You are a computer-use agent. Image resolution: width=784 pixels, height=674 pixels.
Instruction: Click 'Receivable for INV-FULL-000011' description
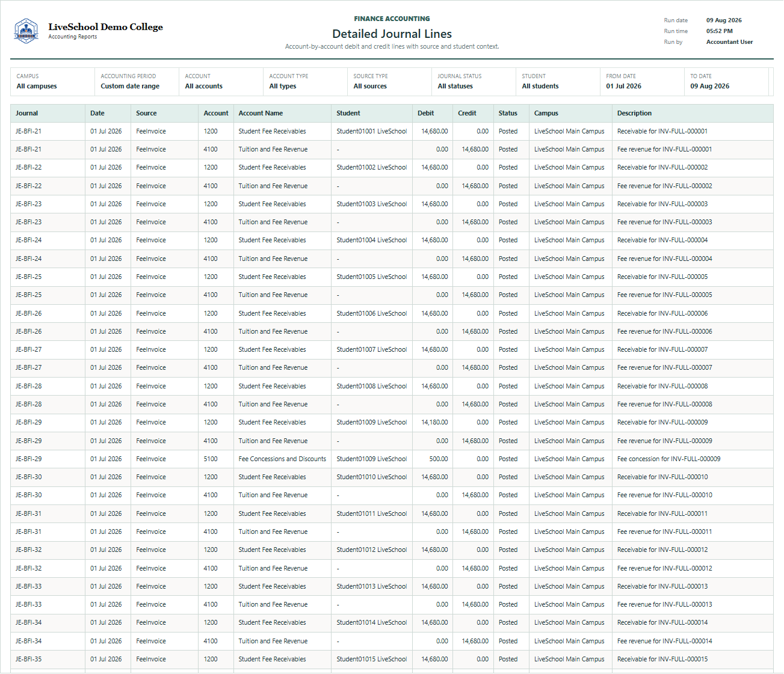click(662, 513)
